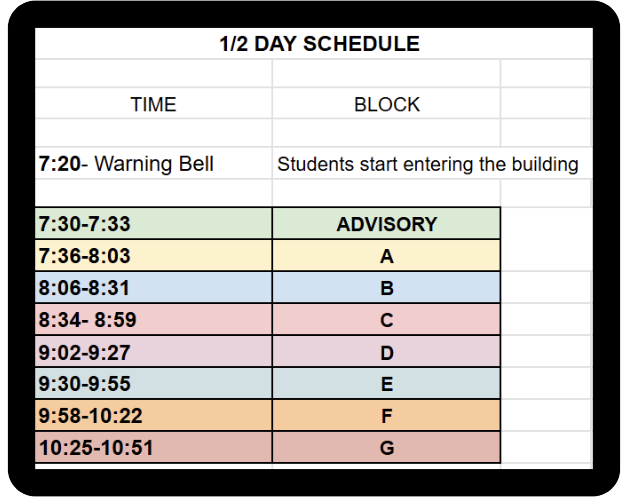The image size is (628, 497).
Task: Select the block A cell
Action: 386,256
